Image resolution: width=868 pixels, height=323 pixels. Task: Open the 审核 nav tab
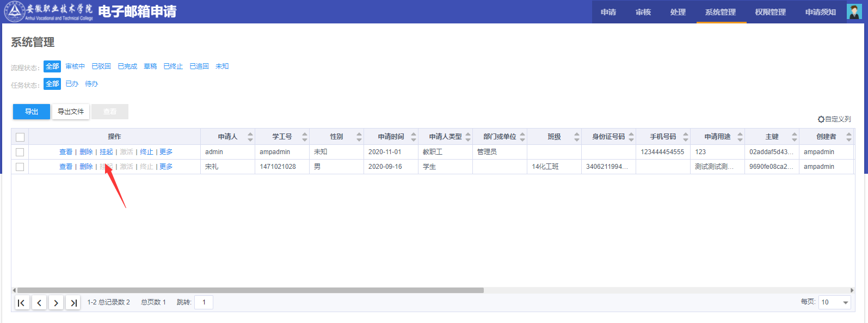[x=643, y=12]
